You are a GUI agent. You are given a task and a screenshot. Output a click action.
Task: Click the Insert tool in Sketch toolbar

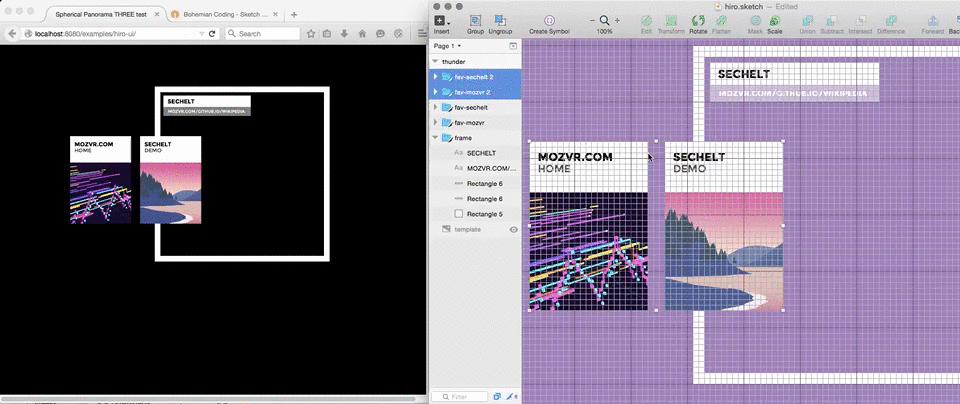(x=441, y=21)
